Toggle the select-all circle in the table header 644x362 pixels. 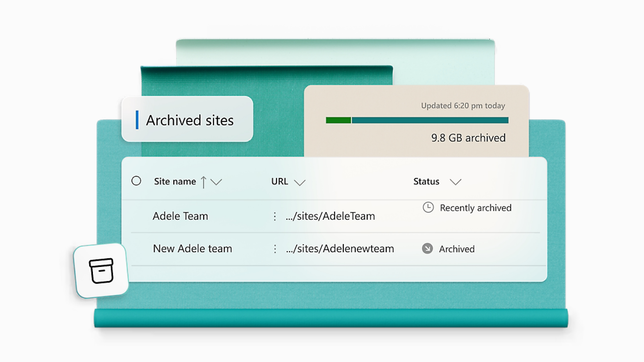(136, 181)
